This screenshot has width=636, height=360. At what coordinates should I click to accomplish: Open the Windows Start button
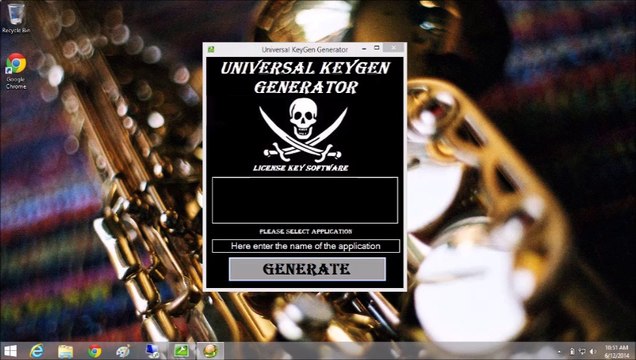(10, 351)
